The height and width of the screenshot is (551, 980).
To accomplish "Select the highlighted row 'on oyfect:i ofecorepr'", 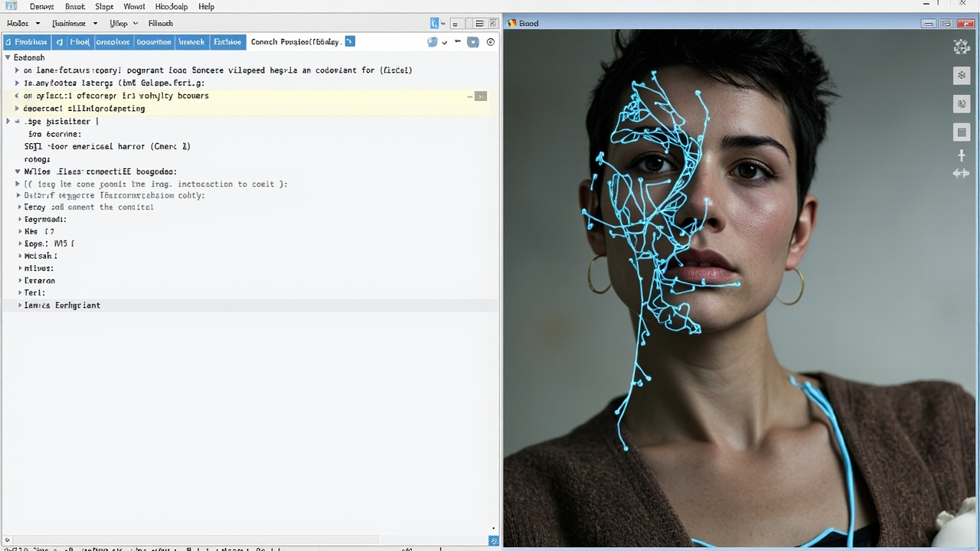I will (250, 96).
